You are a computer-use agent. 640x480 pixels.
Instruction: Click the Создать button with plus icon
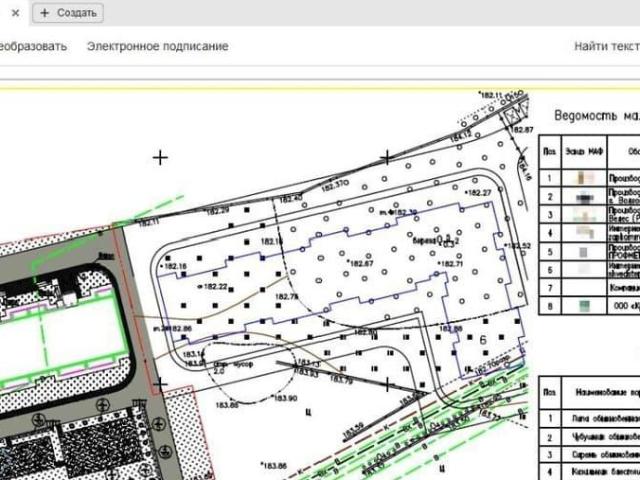coord(68,13)
